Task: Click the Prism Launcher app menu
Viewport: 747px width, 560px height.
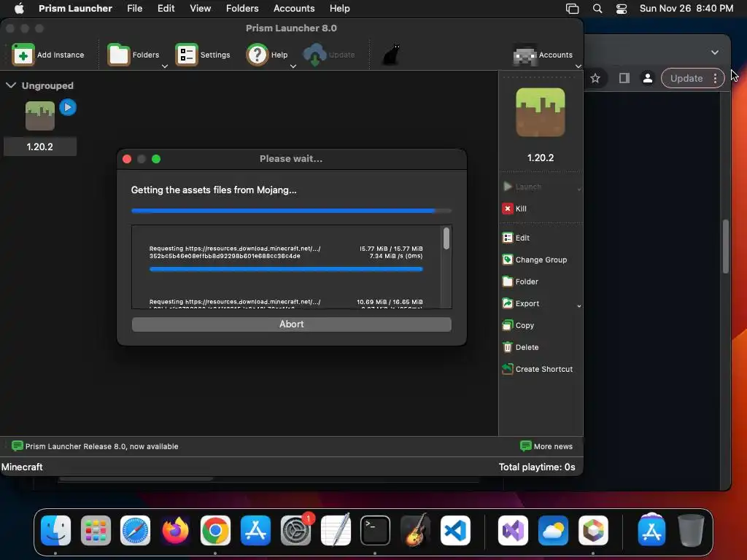Action: click(75, 9)
